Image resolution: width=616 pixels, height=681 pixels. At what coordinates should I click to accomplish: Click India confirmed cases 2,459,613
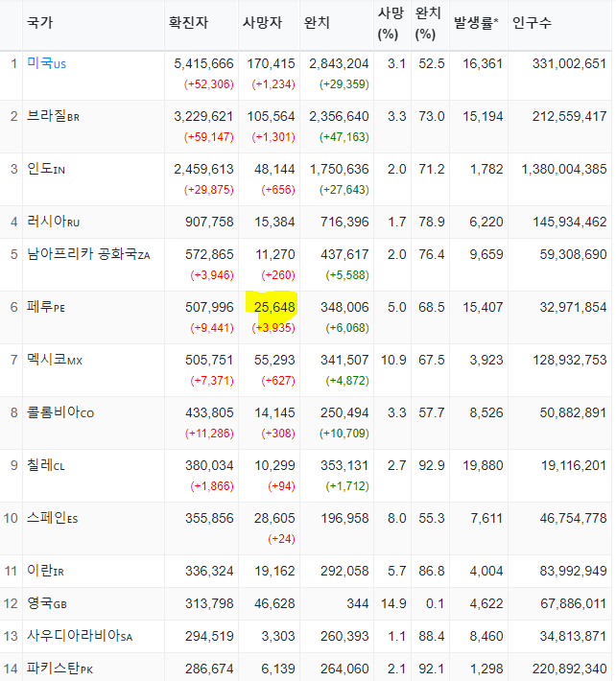coord(203,169)
